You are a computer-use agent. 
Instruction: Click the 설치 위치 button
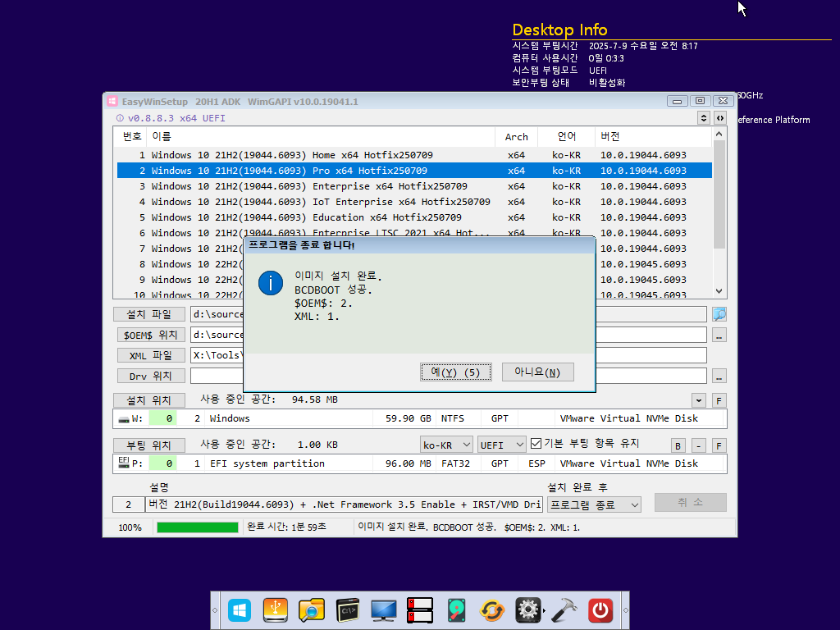pos(149,400)
